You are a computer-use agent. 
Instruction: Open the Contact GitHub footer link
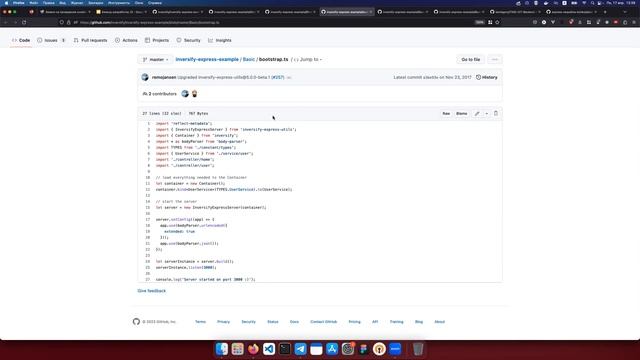324,322
